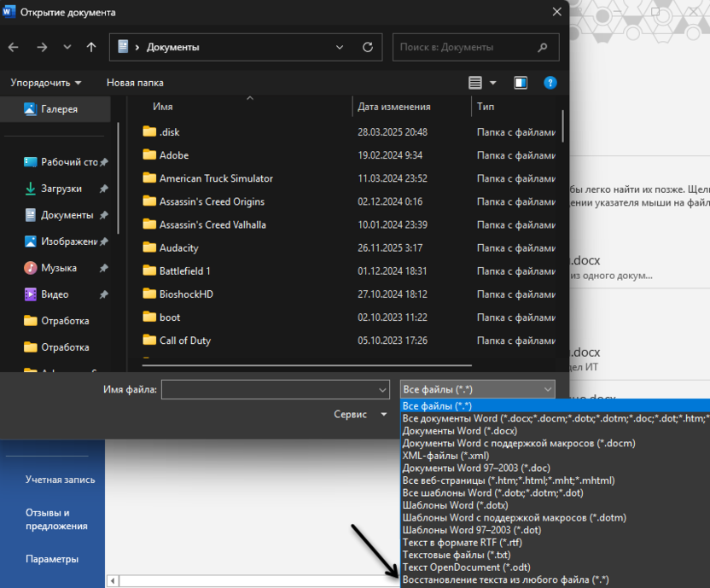
Task: Expand the Имя файла history dropdown
Action: click(x=382, y=390)
